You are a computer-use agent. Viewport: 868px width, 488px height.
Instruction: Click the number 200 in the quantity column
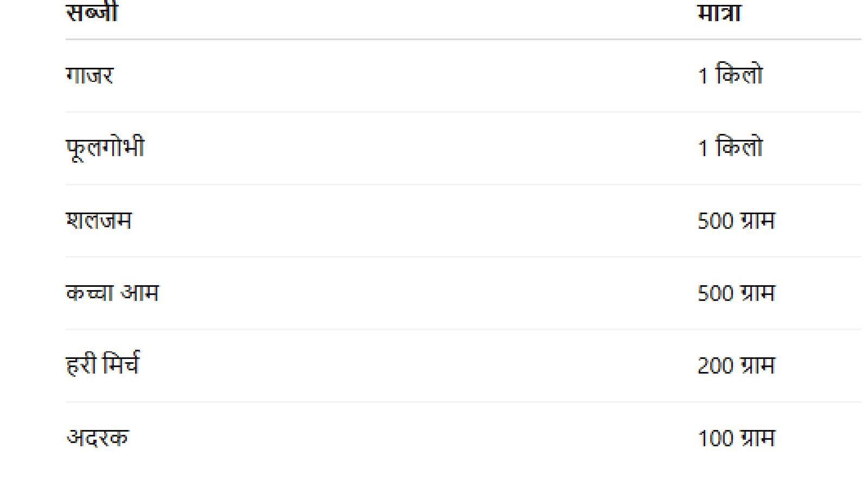pyautogui.click(x=716, y=366)
